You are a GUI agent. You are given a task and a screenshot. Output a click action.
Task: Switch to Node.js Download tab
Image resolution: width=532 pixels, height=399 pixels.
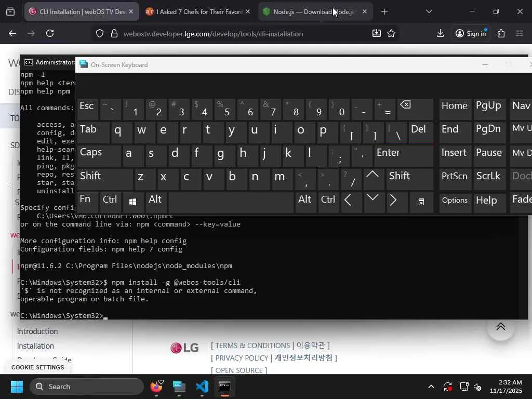(x=315, y=11)
